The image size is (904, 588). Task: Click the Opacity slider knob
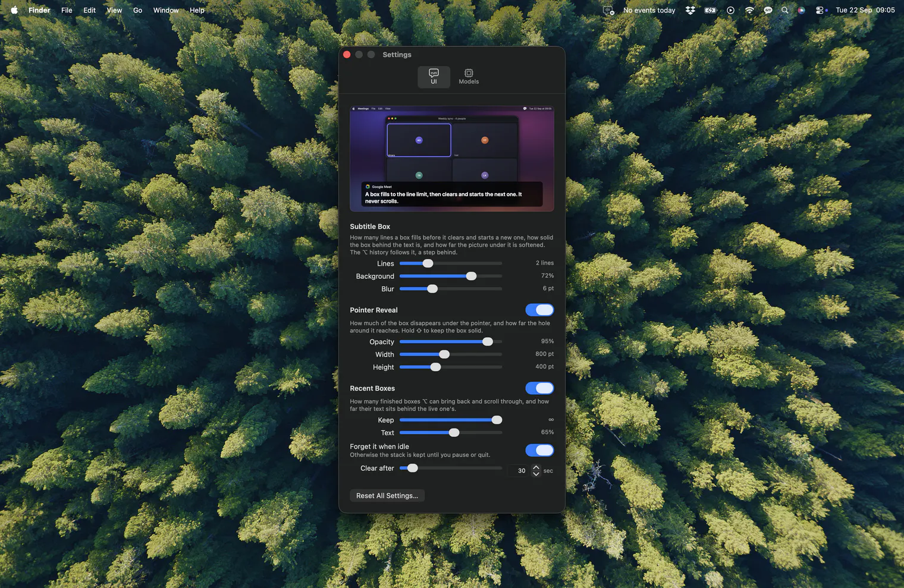pos(488,341)
